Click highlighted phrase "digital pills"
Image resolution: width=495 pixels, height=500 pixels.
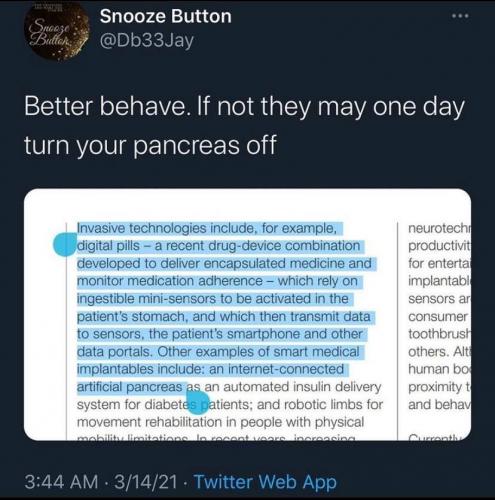point(108,246)
